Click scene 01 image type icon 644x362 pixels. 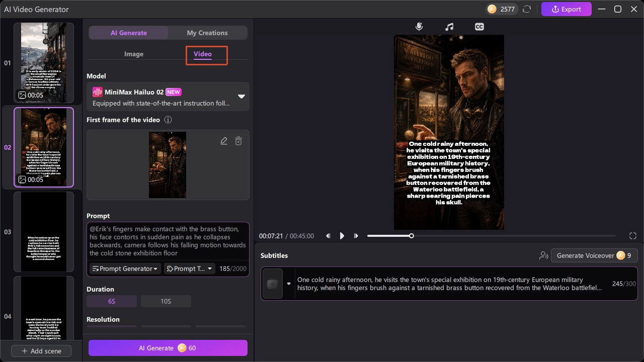(22, 95)
